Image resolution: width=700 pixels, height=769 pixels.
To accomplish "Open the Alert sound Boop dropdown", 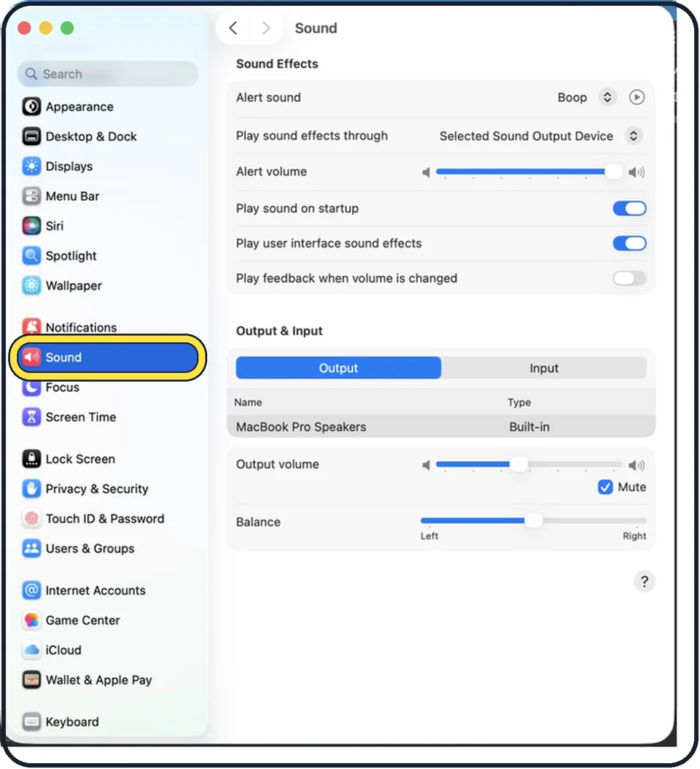I will [607, 97].
